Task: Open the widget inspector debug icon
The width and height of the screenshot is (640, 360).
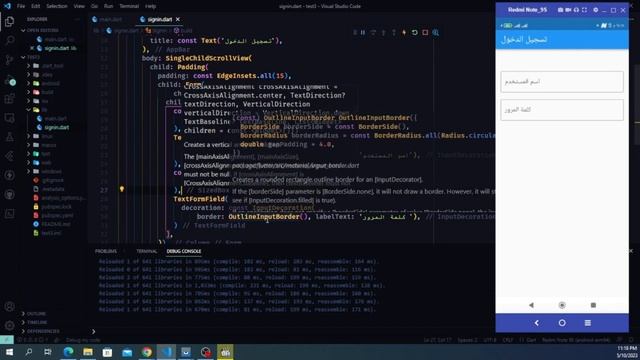Action: pyautogui.click(x=436, y=33)
